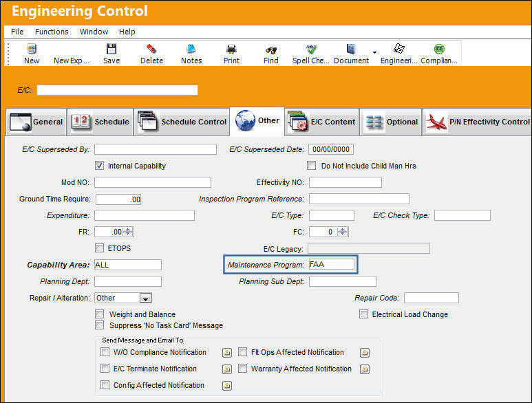Enable Electrical Load Change checkbox
The height and width of the screenshot is (403, 532).
pos(363,314)
